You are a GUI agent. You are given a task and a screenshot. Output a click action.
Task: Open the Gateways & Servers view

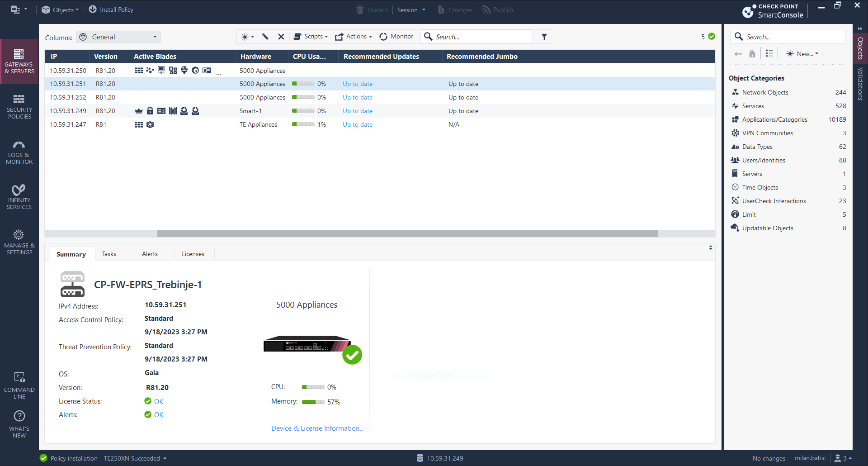[x=19, y=62]
